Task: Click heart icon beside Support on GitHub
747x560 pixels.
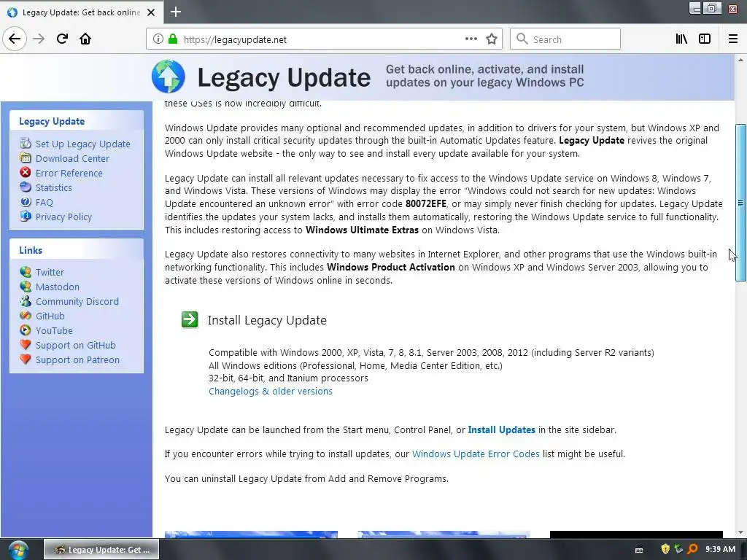Action: coord(26,345)
